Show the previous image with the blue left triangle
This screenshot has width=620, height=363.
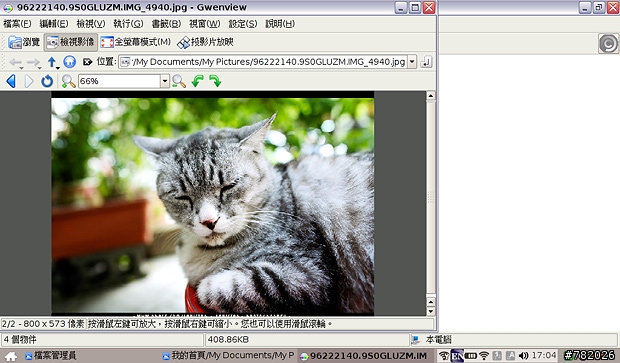(x=11, y=81)
